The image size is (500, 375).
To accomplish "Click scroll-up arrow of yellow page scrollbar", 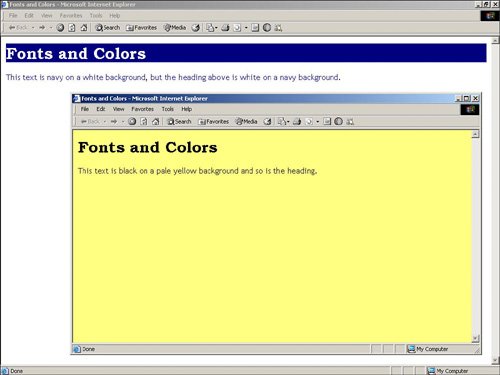I will [x=475, y=134].
